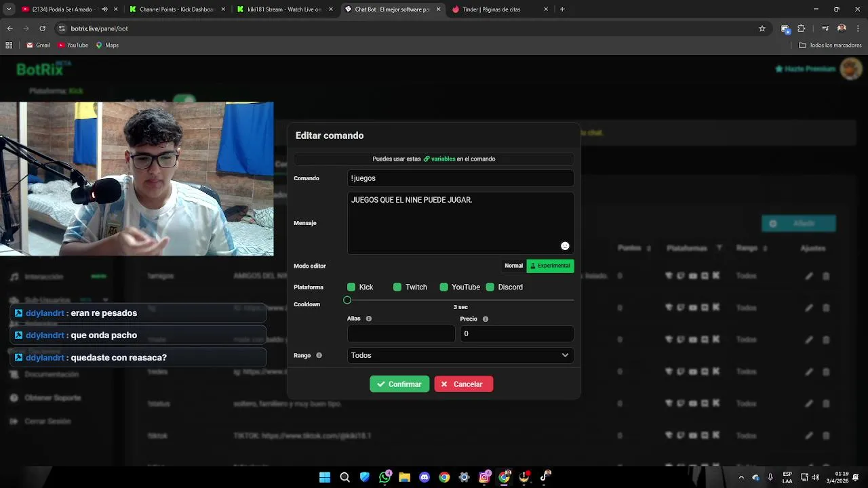
Task: Open the Chrome profile avatar
Action: tap(842, 28)
